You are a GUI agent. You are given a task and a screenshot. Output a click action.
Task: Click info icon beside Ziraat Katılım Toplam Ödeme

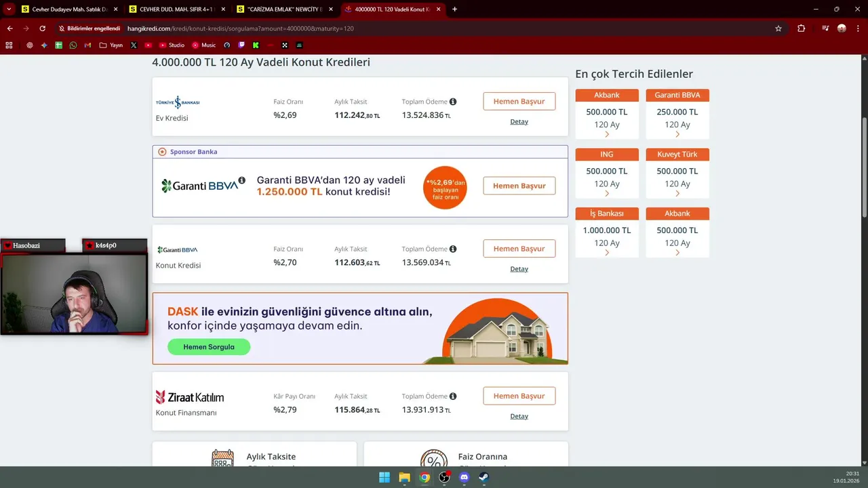453,396
